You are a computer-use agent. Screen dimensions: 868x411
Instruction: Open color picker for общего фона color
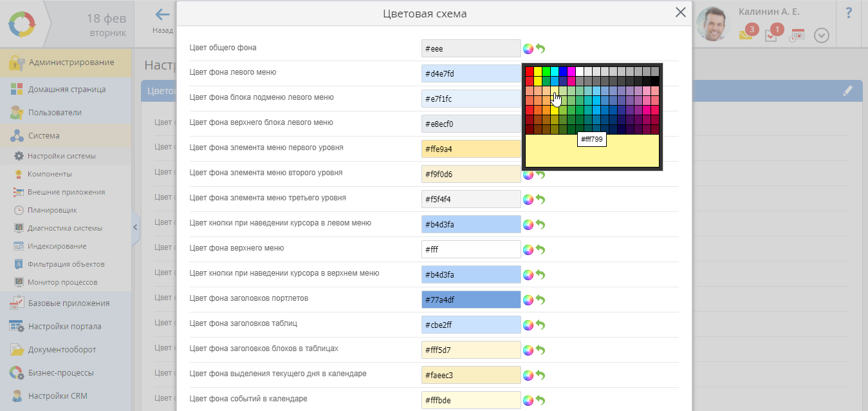tap(528, 49)
